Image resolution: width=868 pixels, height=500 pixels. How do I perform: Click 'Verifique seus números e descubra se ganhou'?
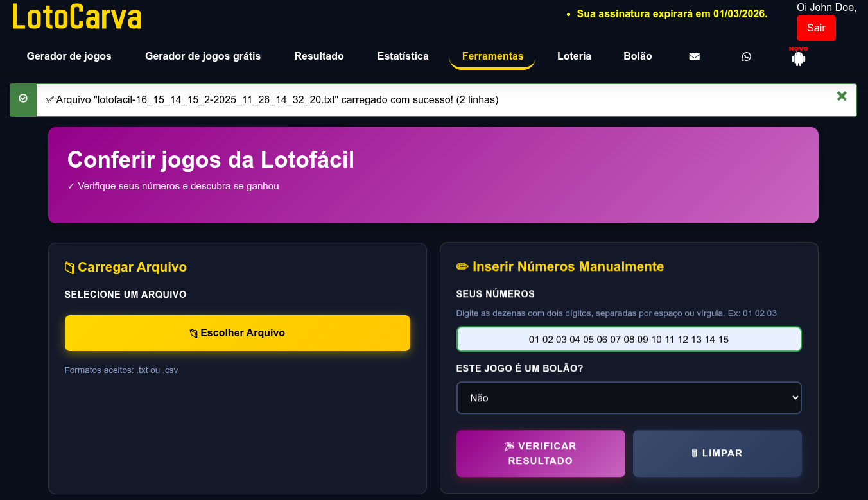click(173, 186)
